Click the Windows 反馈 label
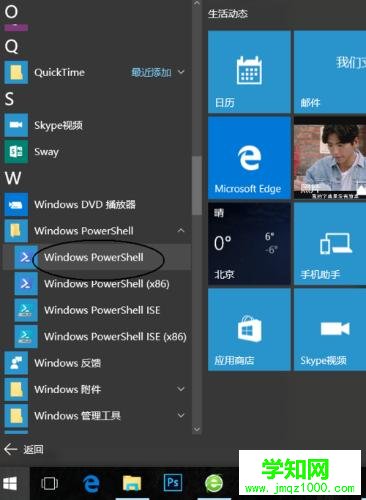The height and width of the screenshot is (500, 366). tap(68, 363)
